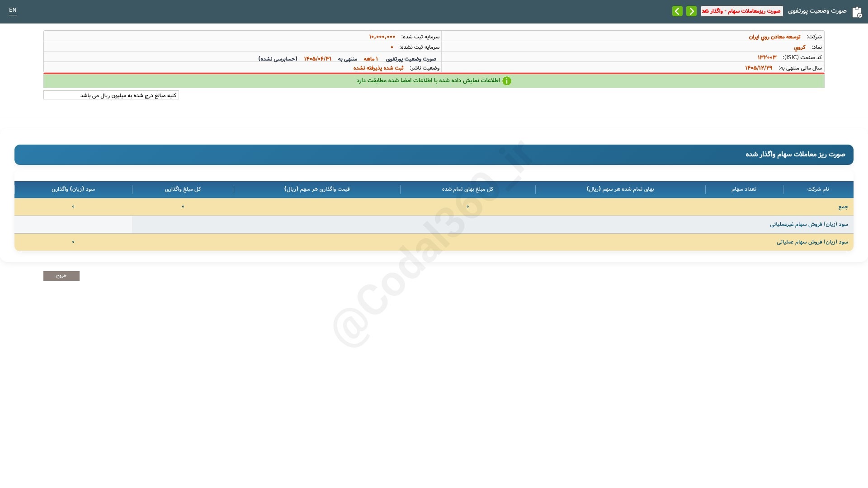Click 'سود (زیان) فروش سهام عملیاتی' row label
868x488 pixels.
point(812,242)
